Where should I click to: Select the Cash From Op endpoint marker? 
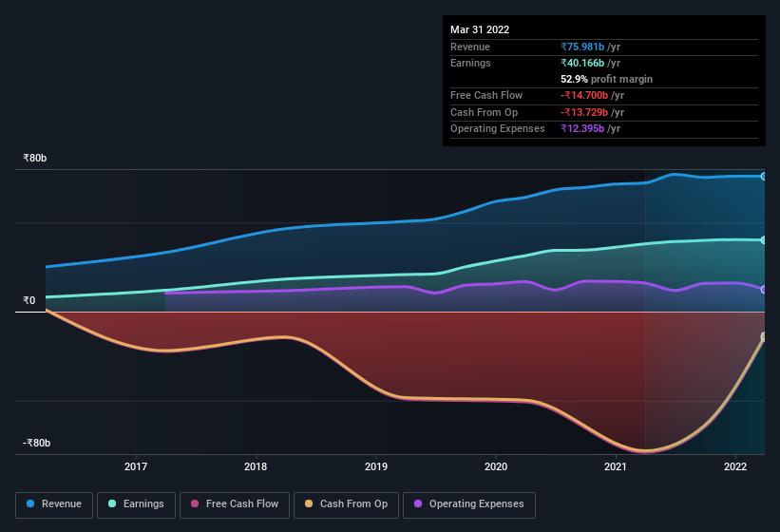point(764,336)
